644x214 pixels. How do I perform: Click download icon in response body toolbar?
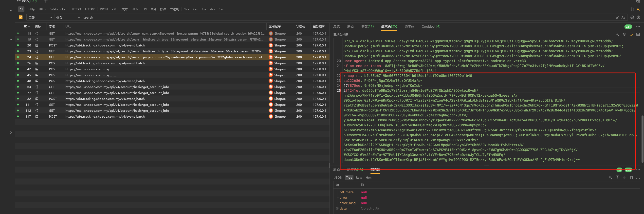pos(638,177)
